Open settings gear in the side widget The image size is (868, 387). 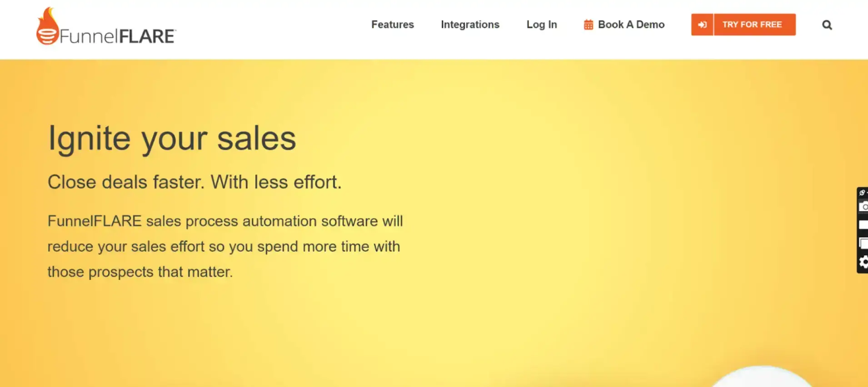(x=863, y=262)
